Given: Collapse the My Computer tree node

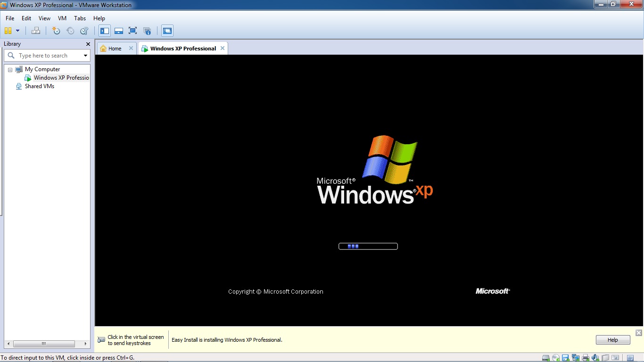Looking at the screenshot, I should point(10,69).
